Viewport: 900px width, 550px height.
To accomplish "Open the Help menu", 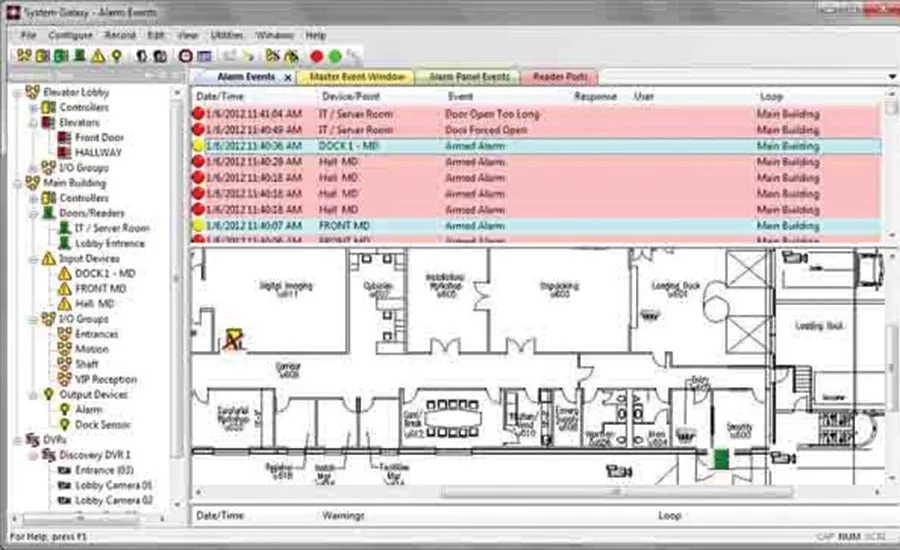I will tap(315, 36).
